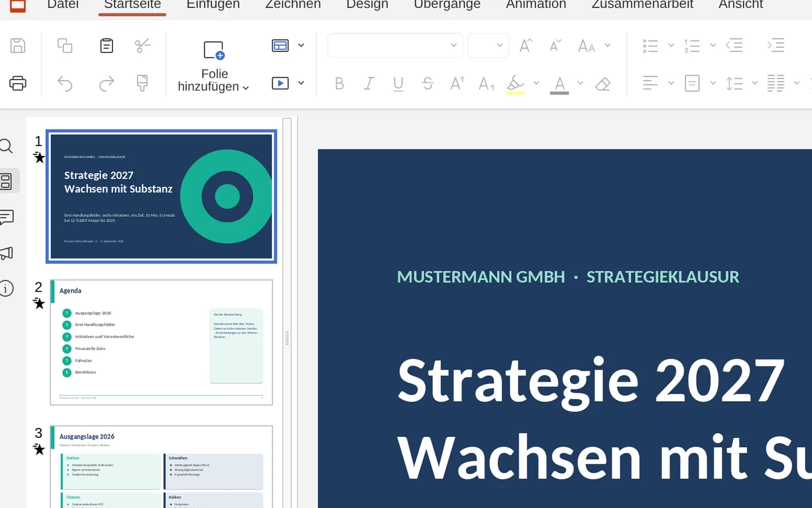This screenshot has height=508, width=812.
Task: Apply the gray font color
Action: [x=559, y=84]
